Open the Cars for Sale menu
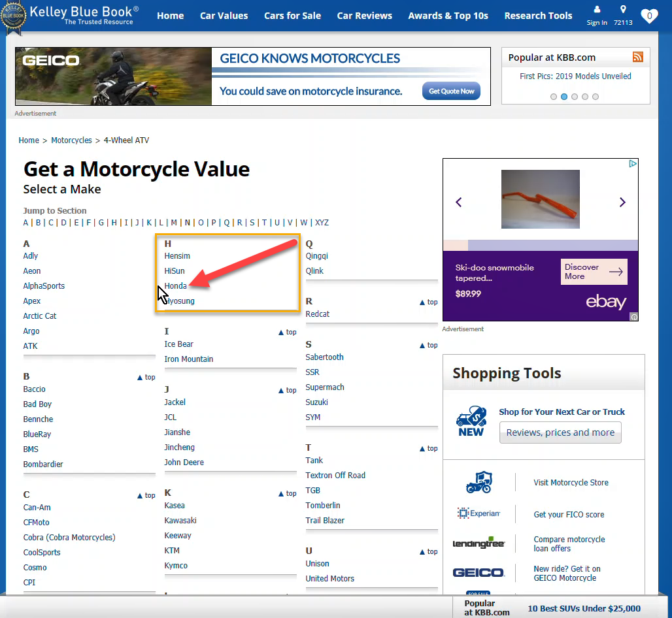 (x=292, y=16)
